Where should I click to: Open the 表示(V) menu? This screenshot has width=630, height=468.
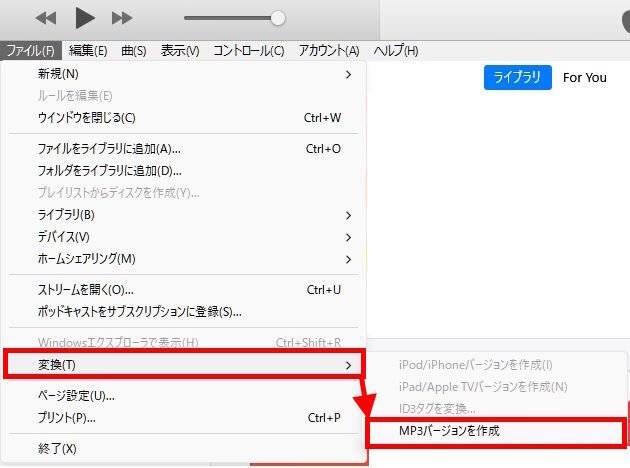[180, 51]
